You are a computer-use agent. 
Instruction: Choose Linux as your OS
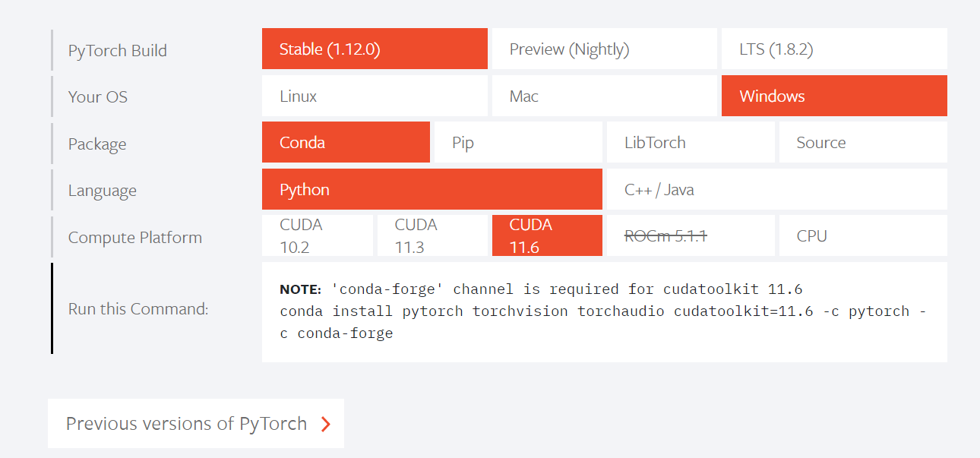click(x=375, y=96)
